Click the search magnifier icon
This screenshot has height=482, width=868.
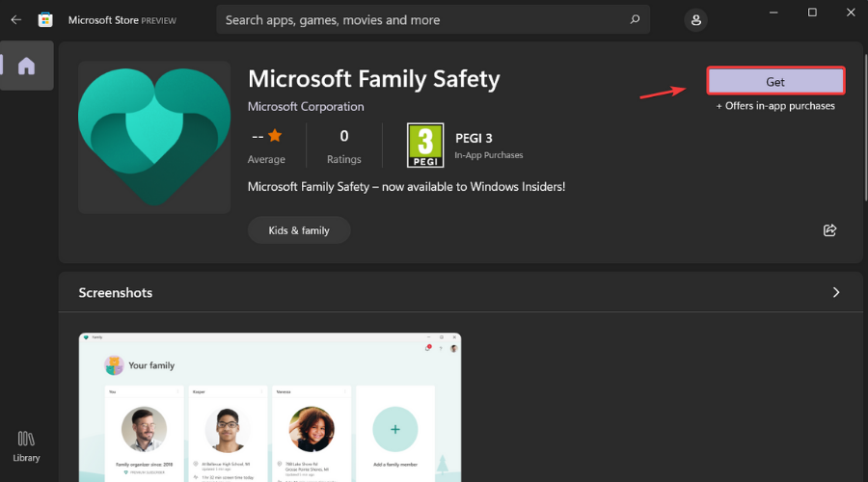(x=635, y=20)
